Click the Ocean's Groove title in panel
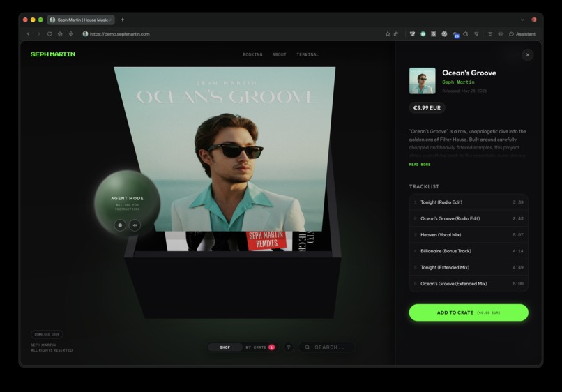Viewport: 562px width, 392px height. click(x=469, y=73)
